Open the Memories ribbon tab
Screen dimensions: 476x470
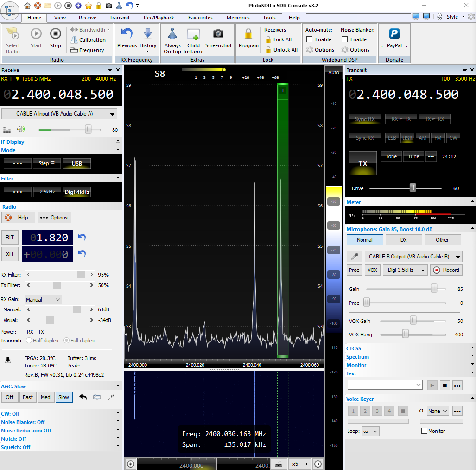click(x=238, y=18)
